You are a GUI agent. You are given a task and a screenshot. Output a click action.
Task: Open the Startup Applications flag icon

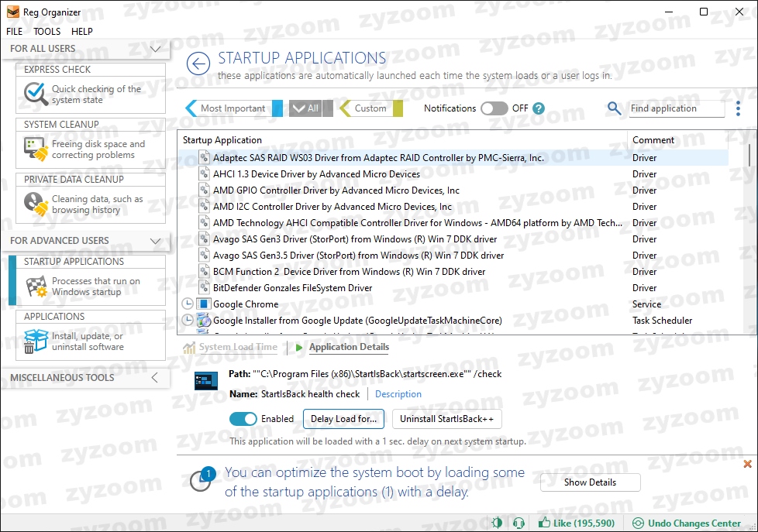point(36,286)
